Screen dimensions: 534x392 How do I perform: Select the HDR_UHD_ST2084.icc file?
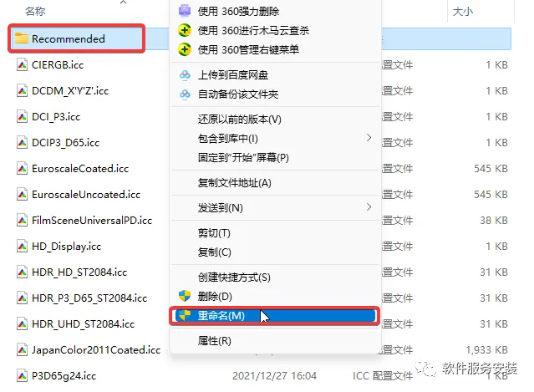[x=83, y=324]
